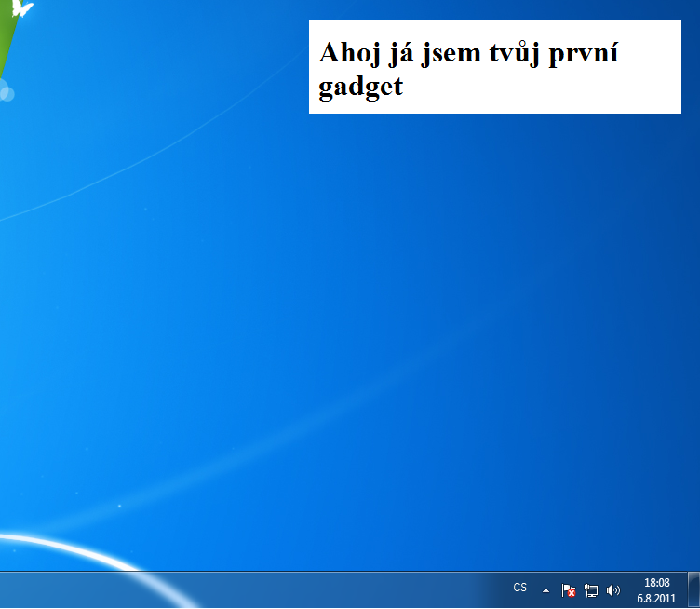Show hidden tray icons arrow

click(545, 590)
